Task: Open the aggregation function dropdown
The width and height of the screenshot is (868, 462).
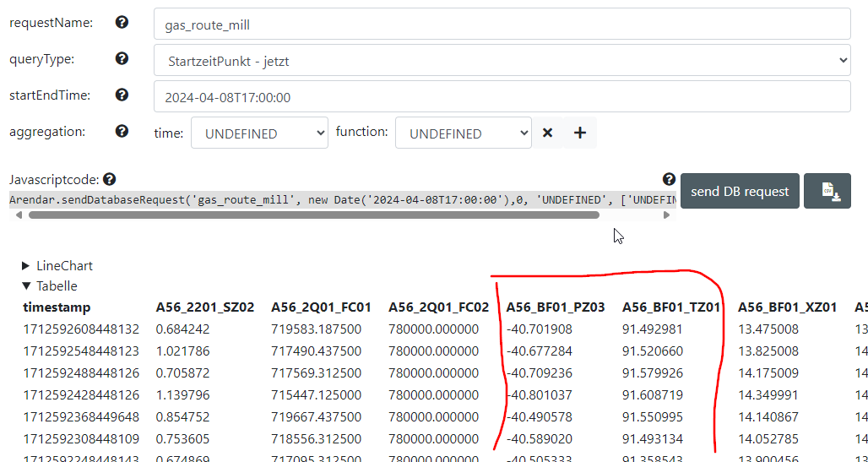Action: tap(464, 133)
